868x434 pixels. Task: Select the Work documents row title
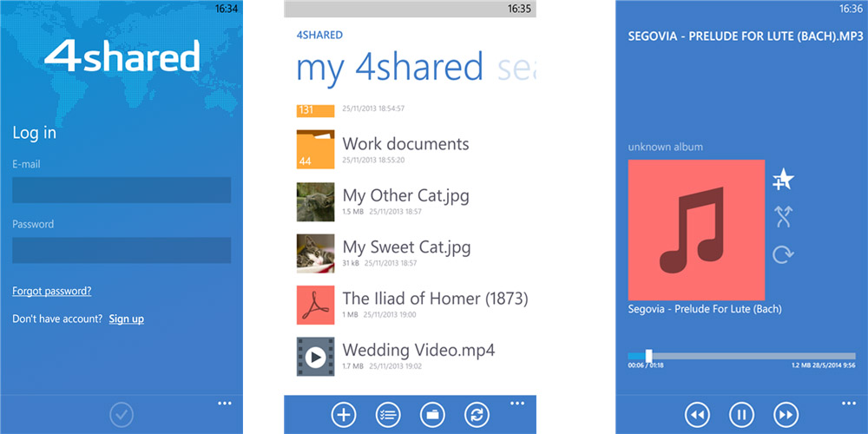coord(405,144)
